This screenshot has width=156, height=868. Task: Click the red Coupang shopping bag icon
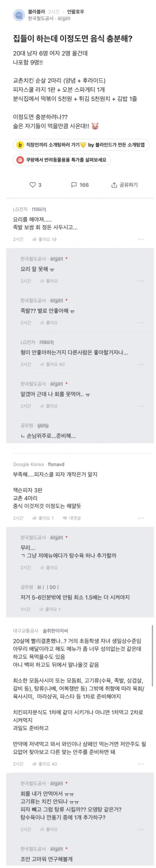20,160
